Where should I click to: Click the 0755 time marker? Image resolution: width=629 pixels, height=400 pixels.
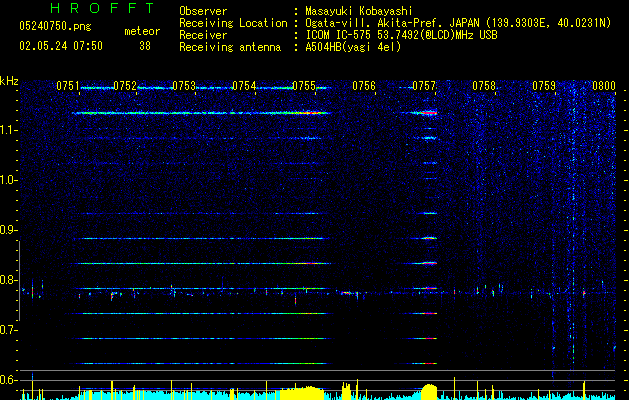(x=304, y=86)
